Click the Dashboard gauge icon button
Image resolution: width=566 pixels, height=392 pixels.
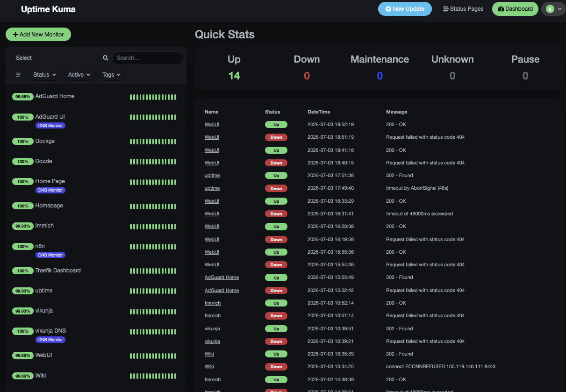coord(501,9)
